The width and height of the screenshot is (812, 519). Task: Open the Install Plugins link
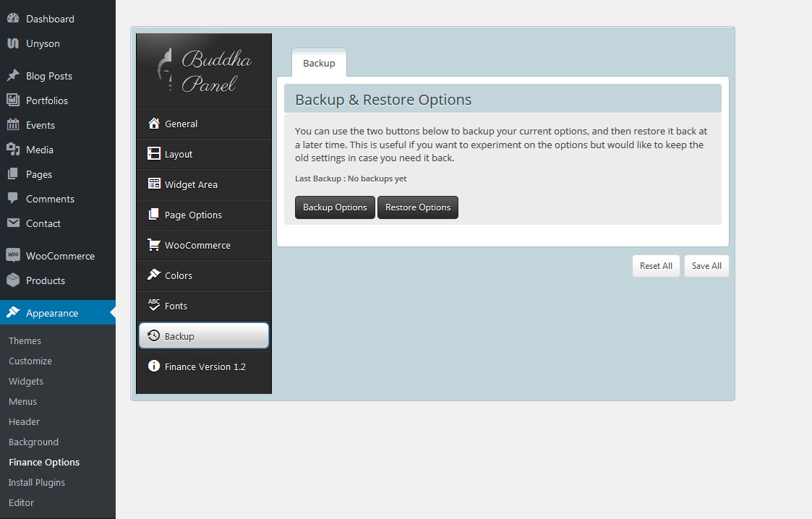click(x=37, y=482)
